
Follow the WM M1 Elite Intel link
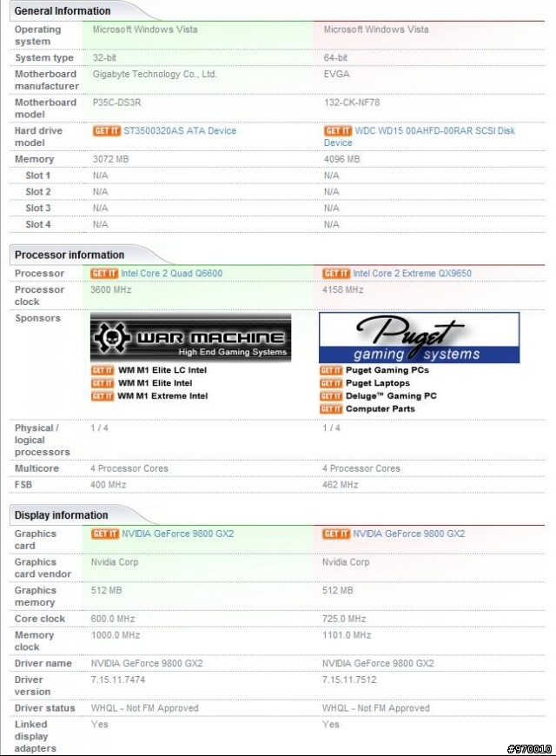tap(156, 383)
